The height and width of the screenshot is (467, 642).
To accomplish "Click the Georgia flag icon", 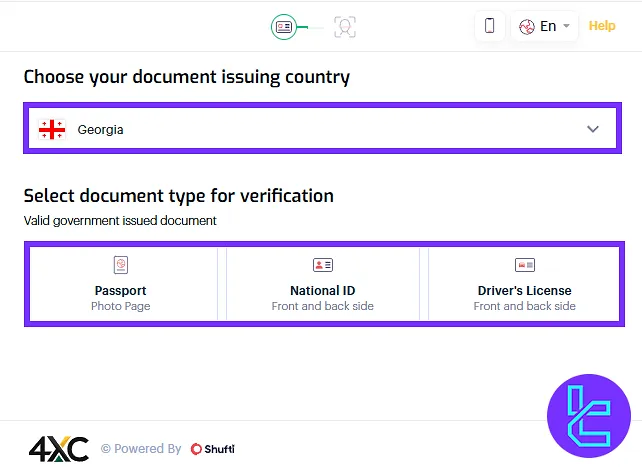I will tap(52, 129).
